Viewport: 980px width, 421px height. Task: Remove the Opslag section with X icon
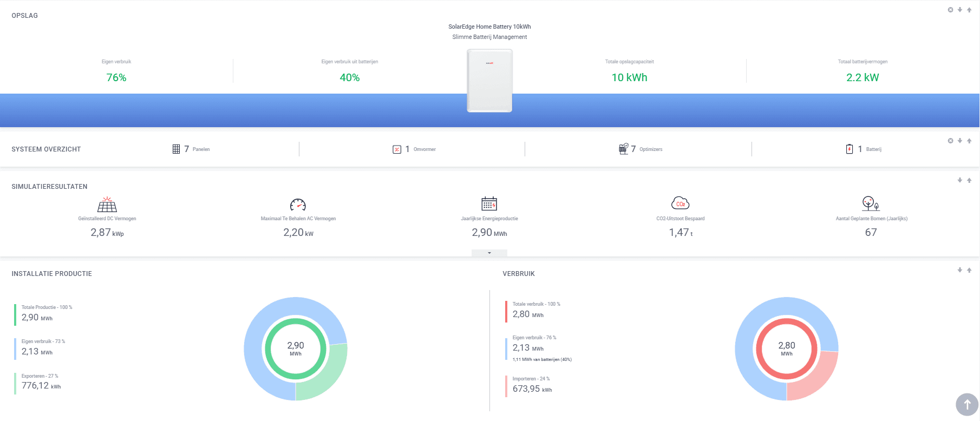[950, 10]
